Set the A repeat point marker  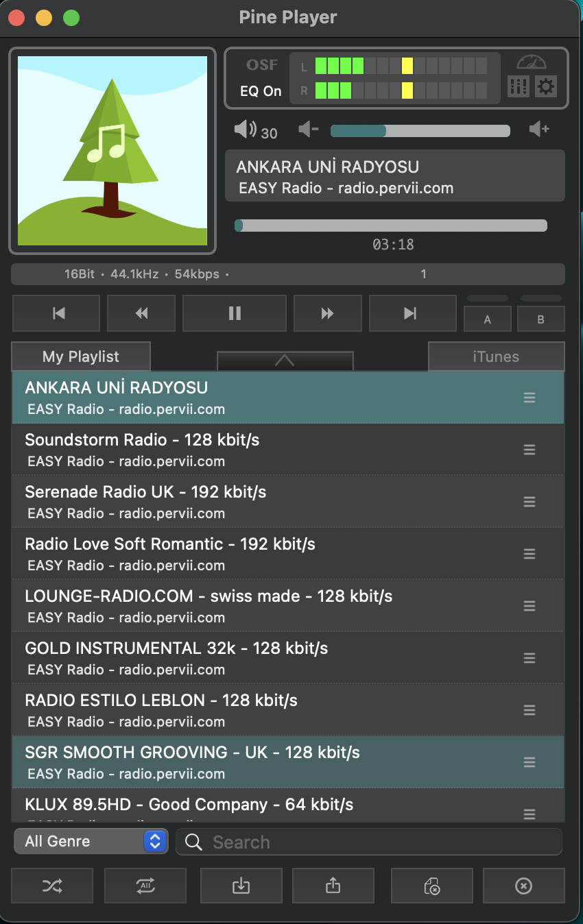click(488, 319)
